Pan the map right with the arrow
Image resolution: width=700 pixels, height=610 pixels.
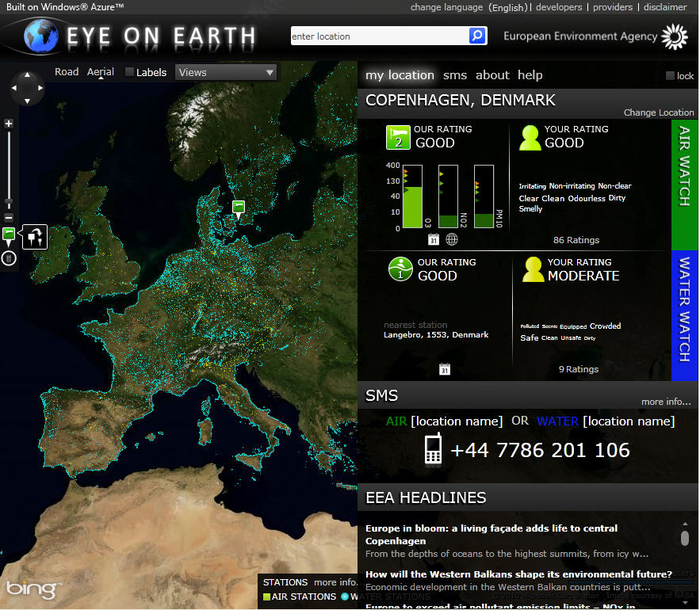[40, 88]
